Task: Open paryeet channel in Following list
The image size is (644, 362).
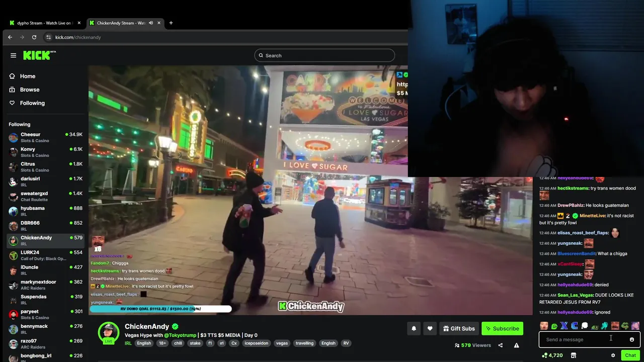Action: [45, 314]
